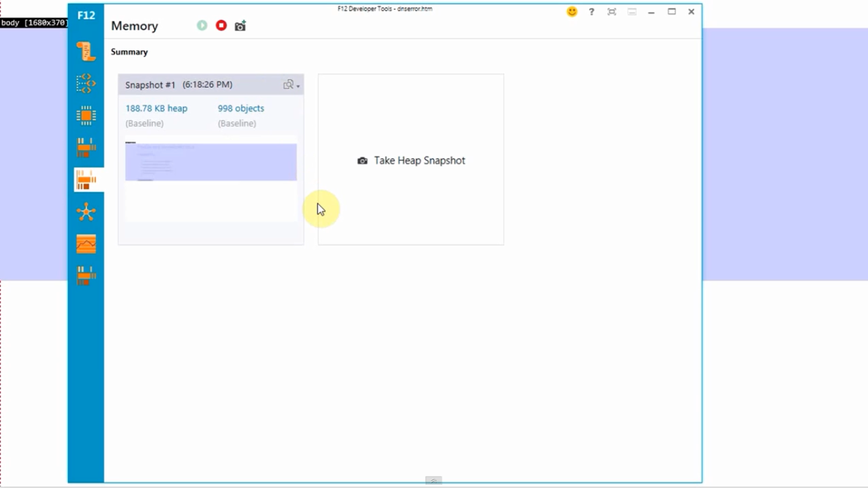868x488 pixels.
Task: Click the line graph chart icon in the sidebar
Action: 86,244
